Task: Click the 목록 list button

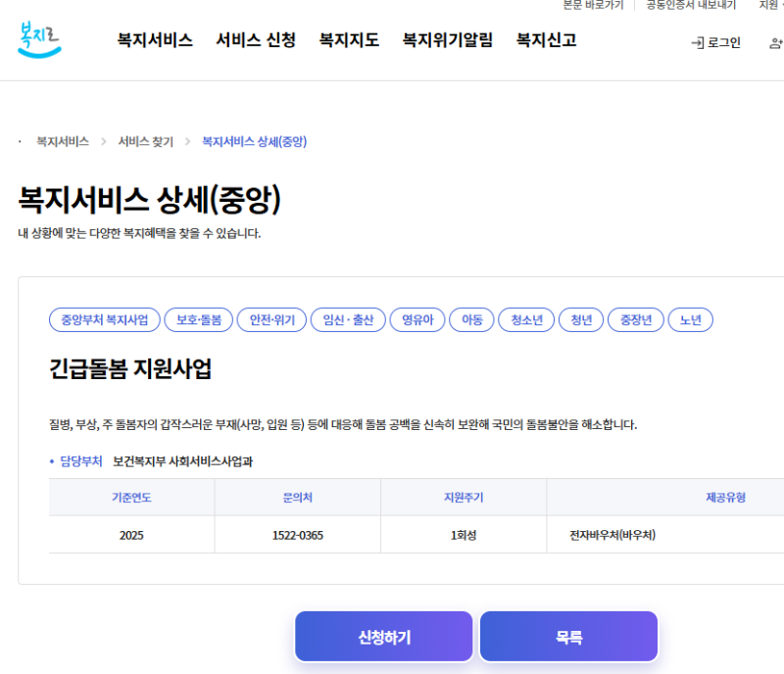Action: (x=568, y=636)
